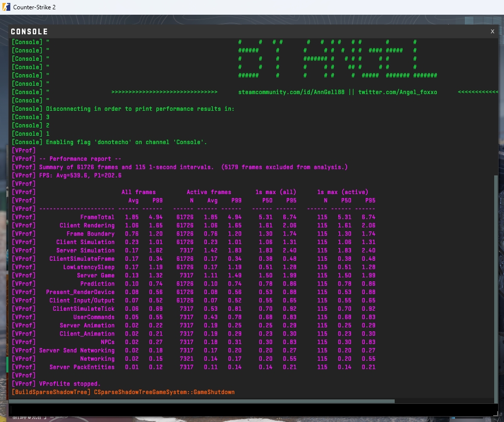
Task: Click the 2.40 P95 (all) value in Server Simulation row
Action: (x=290, y=250)
